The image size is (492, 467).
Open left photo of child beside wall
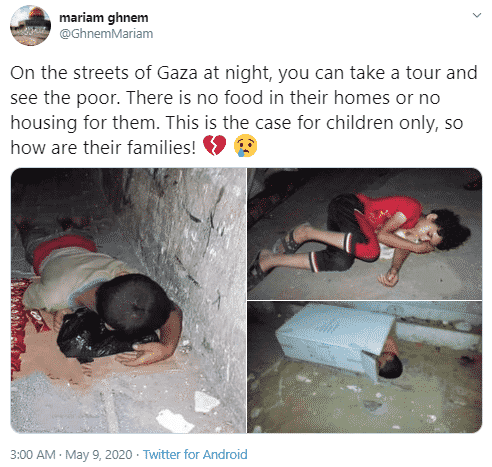(x=128, y=301)
